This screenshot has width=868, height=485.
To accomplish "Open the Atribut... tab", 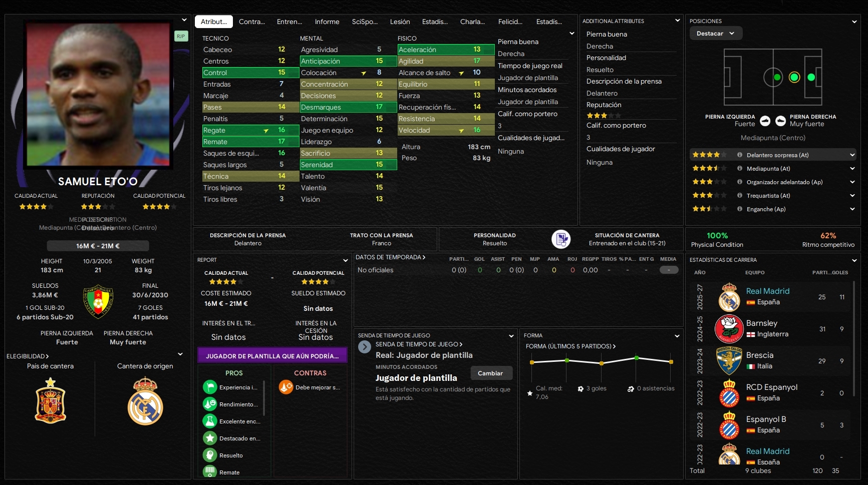I will coord(214,22).
